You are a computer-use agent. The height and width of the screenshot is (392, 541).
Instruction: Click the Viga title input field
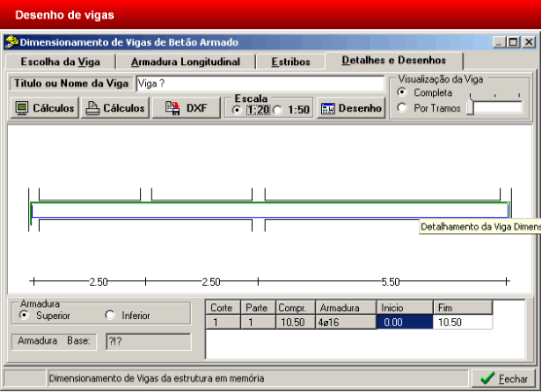pyautogui.click(x=260, y=84)
